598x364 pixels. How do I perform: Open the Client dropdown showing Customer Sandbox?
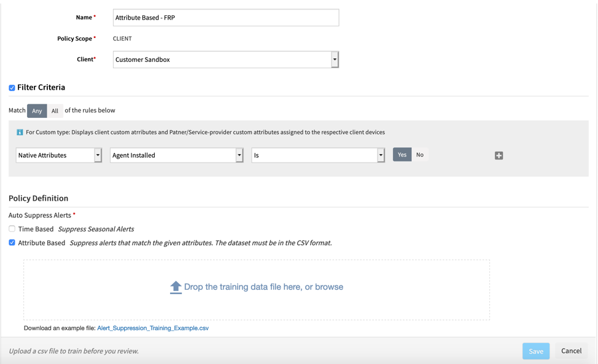225,60
